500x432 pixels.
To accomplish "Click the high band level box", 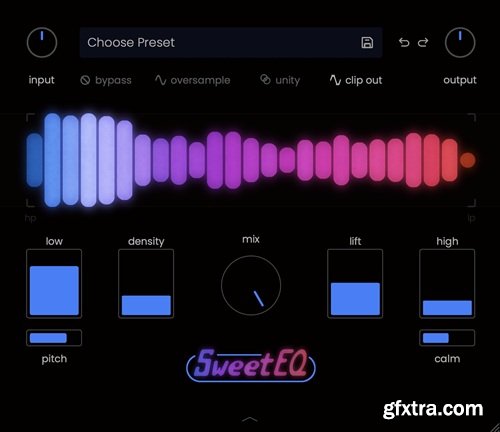I will tap(447, 284).
